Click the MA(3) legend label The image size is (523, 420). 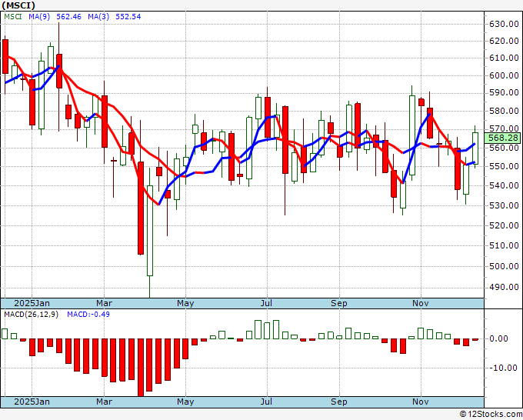[x=98, y=17]
